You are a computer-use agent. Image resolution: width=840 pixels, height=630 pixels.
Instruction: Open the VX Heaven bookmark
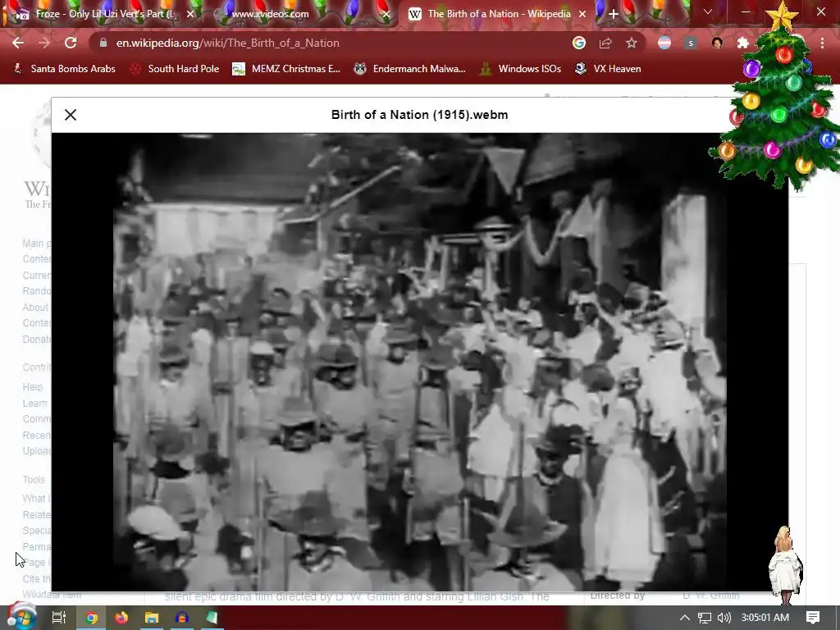(x=608, y=69)
